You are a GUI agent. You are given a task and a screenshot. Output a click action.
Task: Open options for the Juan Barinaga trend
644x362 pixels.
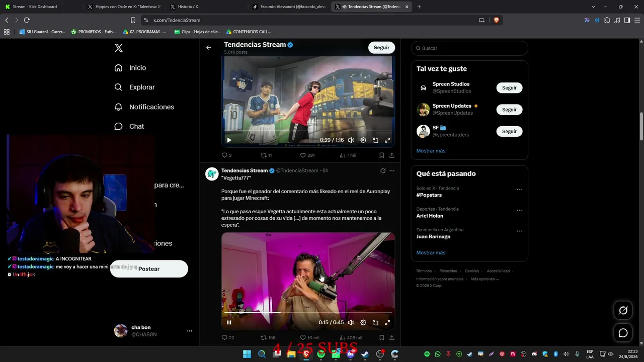pos(519,231)
